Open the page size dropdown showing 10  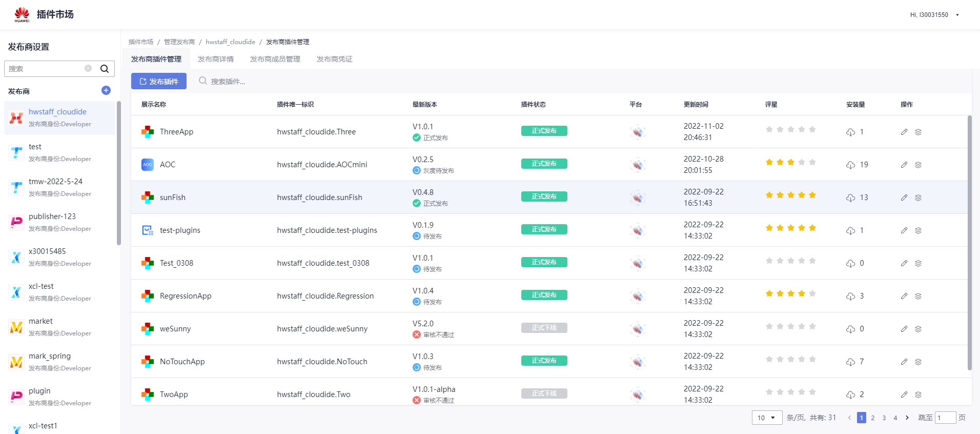click(767, 418)
